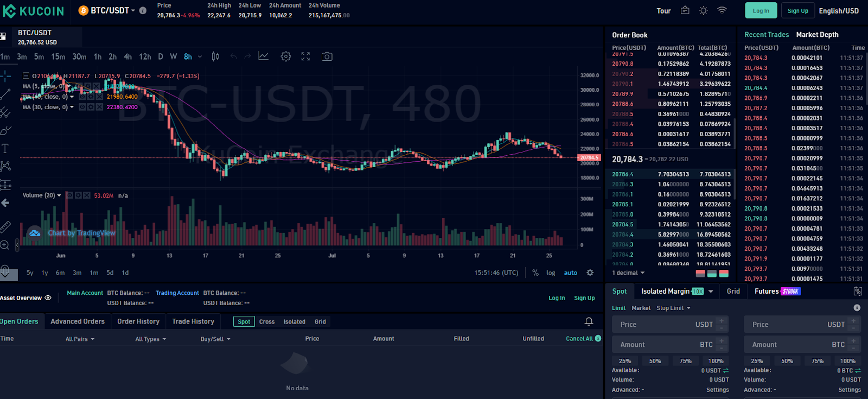
Task: Switch to the Grid trading tab
Action: [733, 291]
